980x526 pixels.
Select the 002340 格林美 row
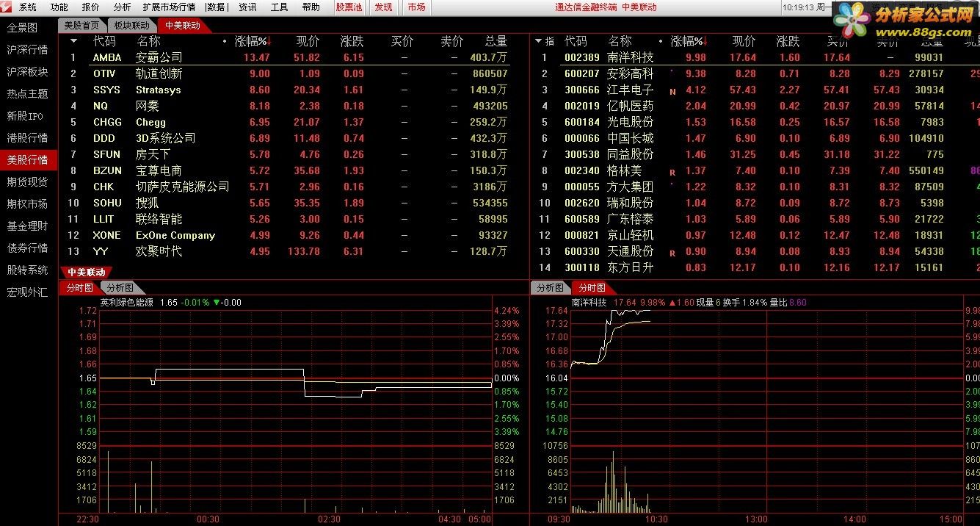point(755,170)
